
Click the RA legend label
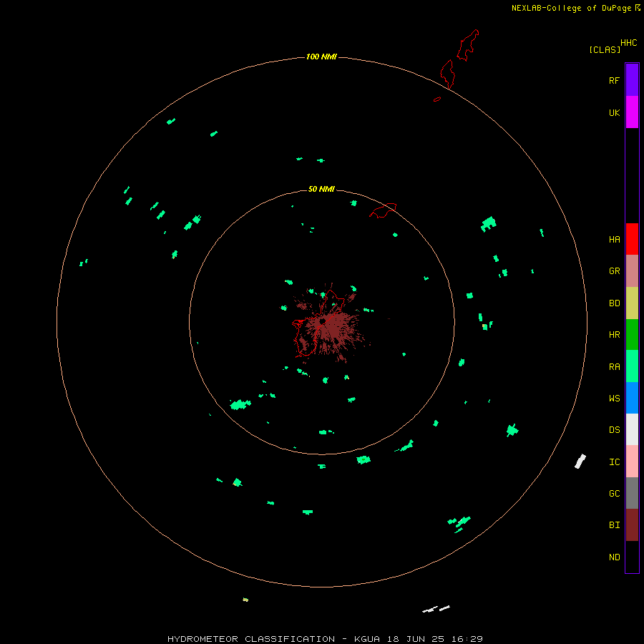point(614,367)
